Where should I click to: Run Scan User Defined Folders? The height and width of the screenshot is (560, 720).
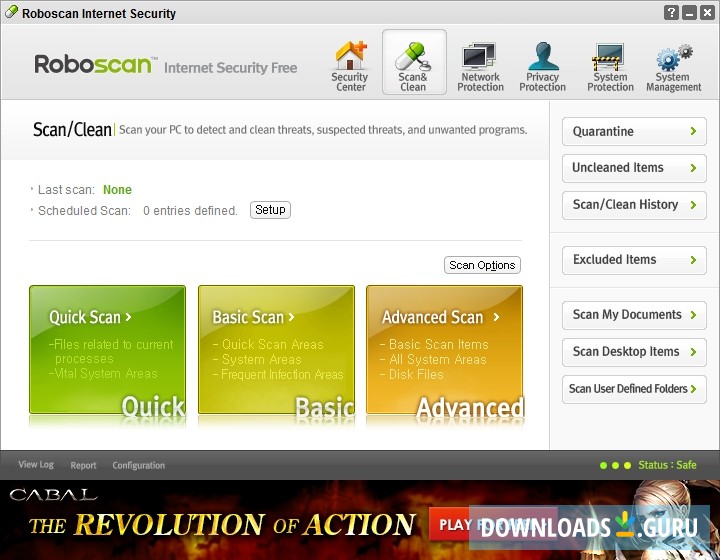pyautogui.click(x=634, y=389)
